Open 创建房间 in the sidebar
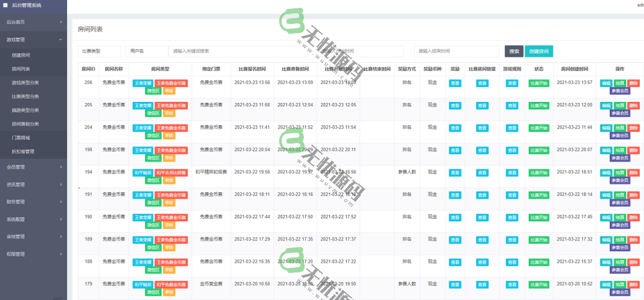Screen dimensions: 644x300 (21, 55)
